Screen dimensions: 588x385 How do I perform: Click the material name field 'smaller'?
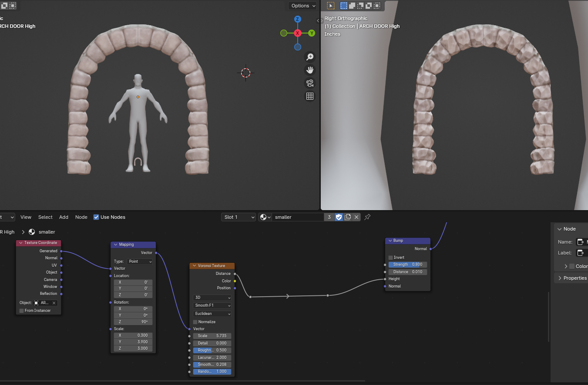(x=298, y=217)
